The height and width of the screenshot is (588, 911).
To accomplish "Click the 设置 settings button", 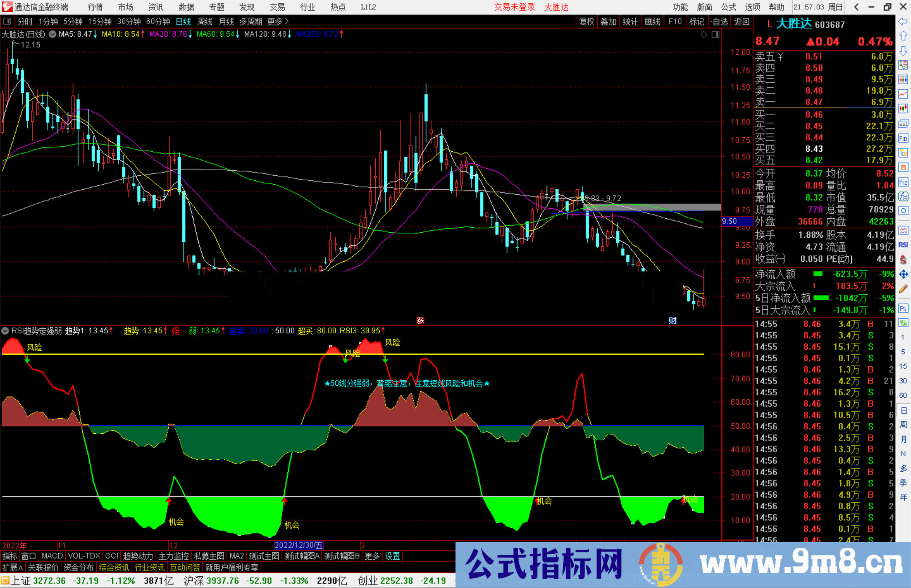I will (393, 556).
